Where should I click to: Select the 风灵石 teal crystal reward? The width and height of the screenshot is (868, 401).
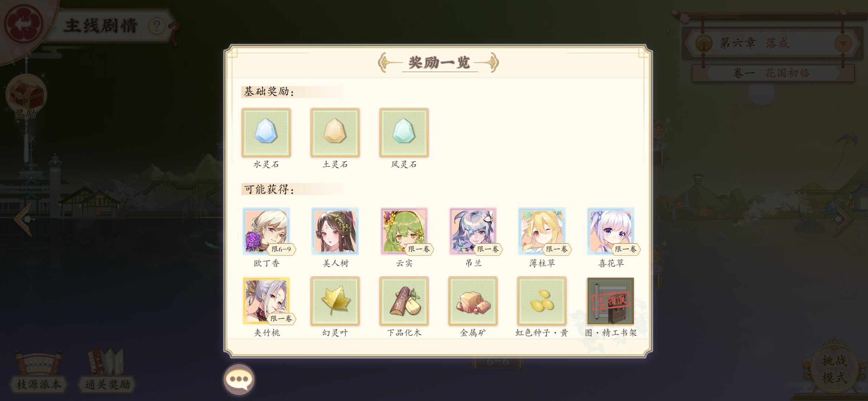click(x=404, y=133)
